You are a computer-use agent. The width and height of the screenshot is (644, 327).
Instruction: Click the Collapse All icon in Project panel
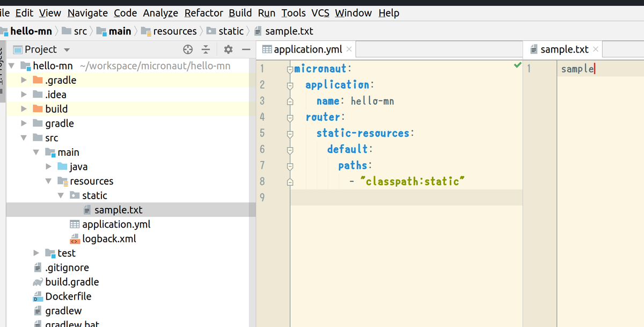click(x=206, y=49)
